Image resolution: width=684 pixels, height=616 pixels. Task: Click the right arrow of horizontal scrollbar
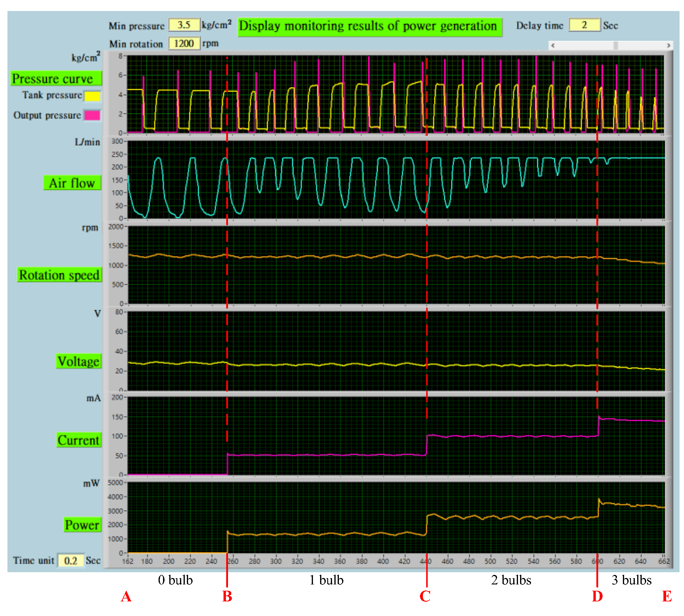coord(668,45)
